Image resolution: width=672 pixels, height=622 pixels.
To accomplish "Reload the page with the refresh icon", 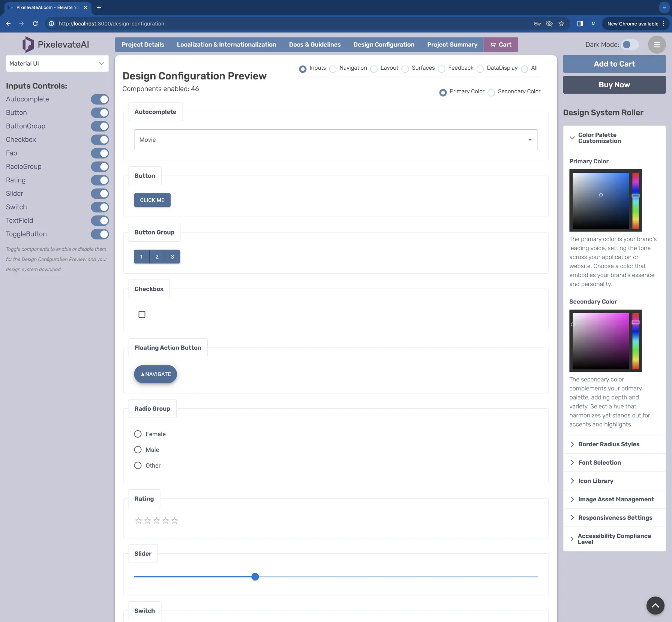I will point(35,24).
